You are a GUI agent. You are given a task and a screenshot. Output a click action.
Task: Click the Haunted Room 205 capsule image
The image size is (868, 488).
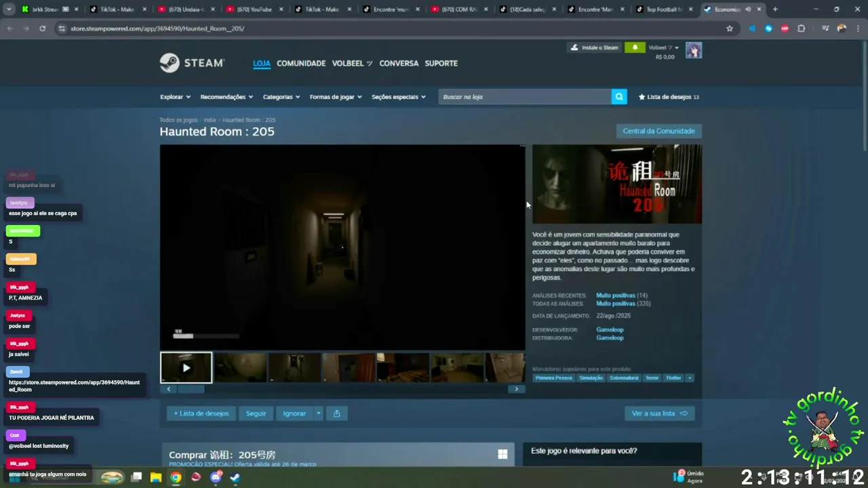[x=617, y=184]
